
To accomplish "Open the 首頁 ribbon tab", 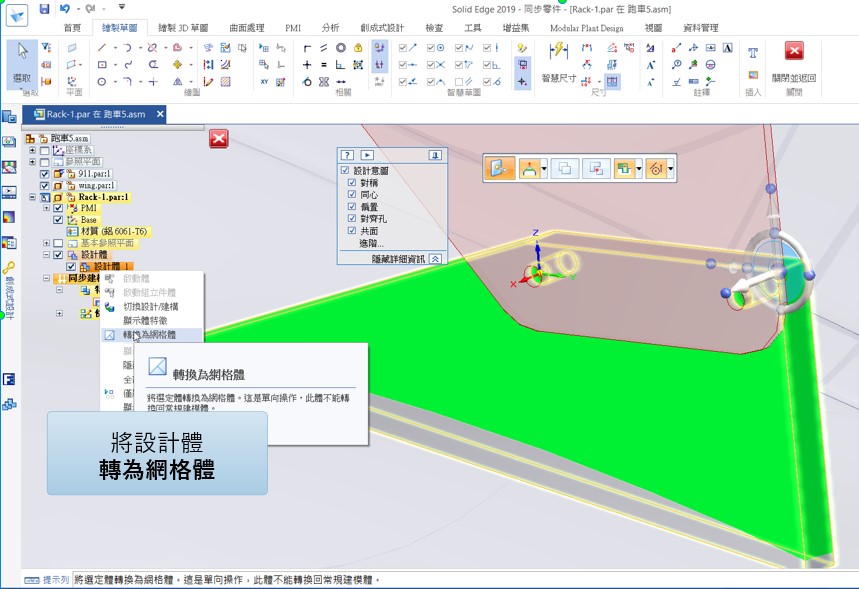I will 72,28.
